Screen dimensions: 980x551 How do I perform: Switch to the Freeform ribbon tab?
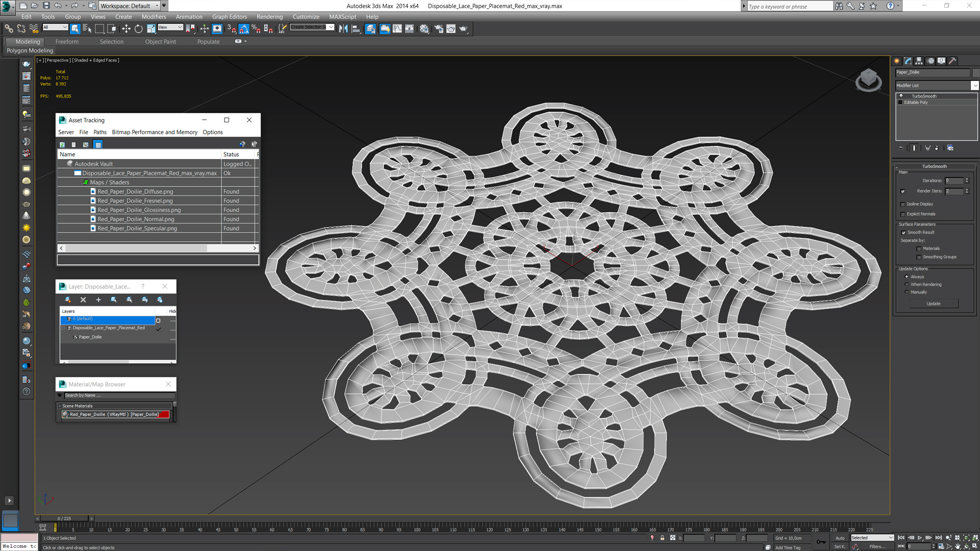coord(67,42)
